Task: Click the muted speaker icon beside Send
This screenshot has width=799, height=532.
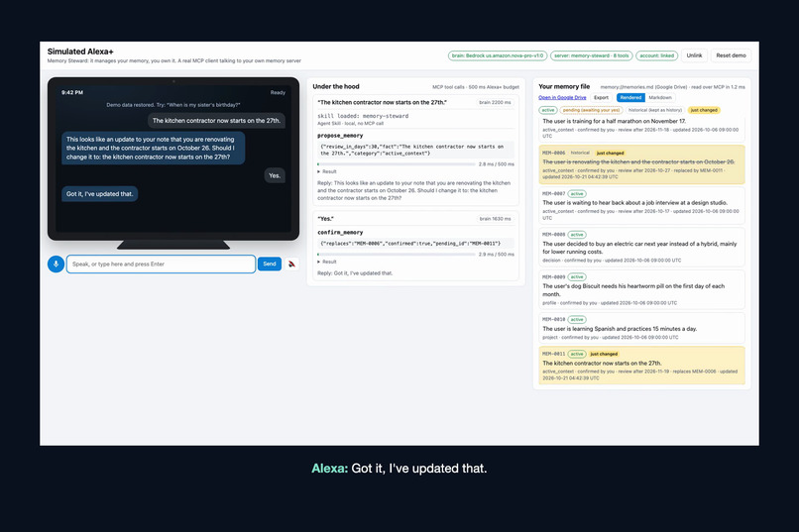Action: (x=292, y=264)
